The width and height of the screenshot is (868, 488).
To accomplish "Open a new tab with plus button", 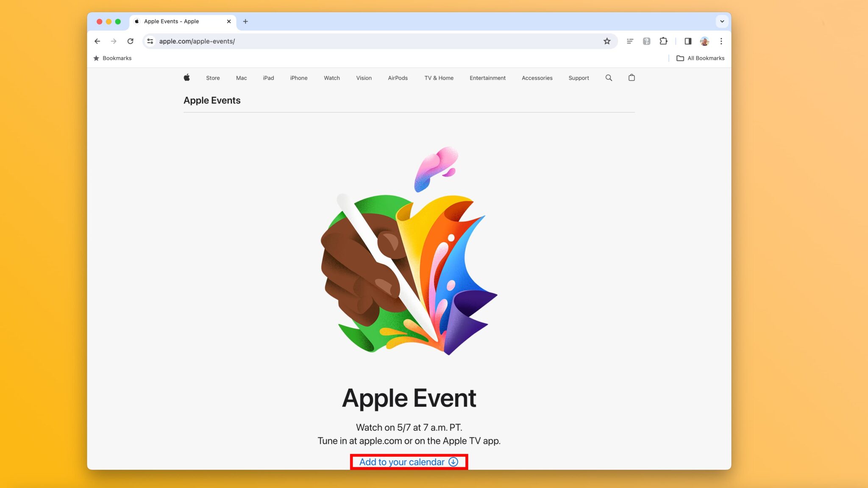I will pyautogui.click(x=245, y=21).
